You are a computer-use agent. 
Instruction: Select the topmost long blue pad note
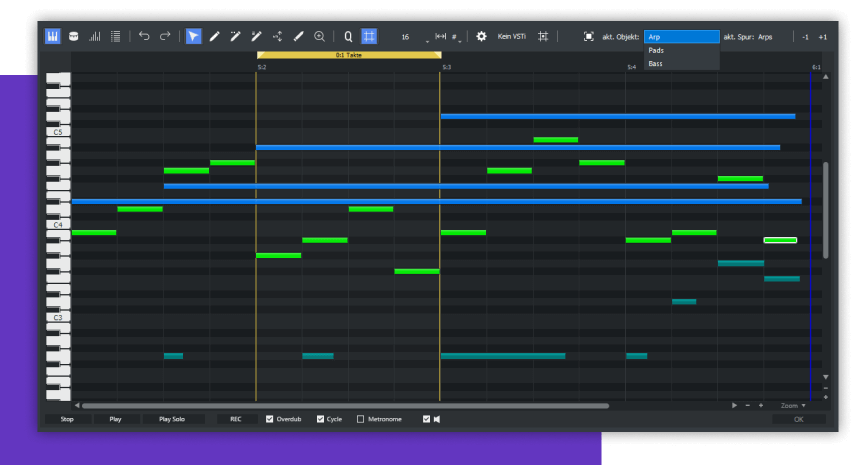tap(618, 116)
